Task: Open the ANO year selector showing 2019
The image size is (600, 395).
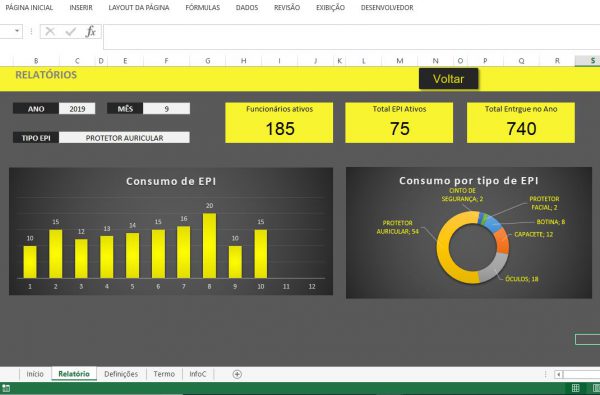Action: [77, 109]
